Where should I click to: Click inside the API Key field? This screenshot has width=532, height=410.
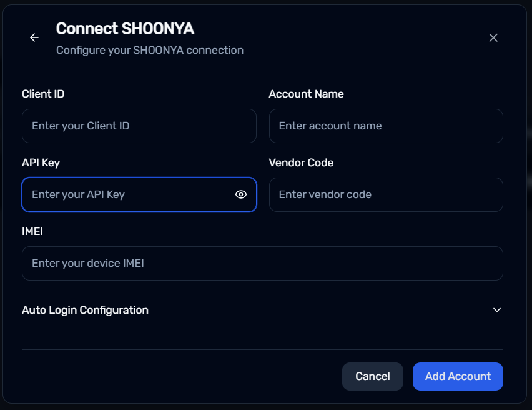139,194
